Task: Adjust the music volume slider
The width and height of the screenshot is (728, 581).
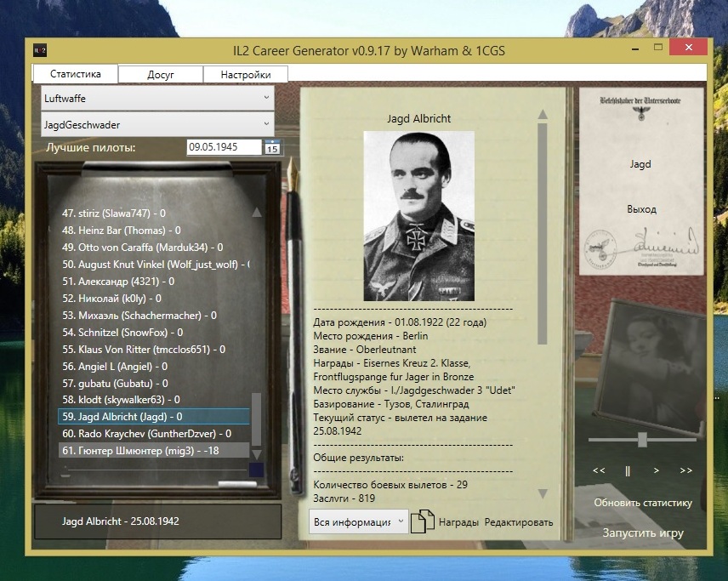Action: [642, 439]
